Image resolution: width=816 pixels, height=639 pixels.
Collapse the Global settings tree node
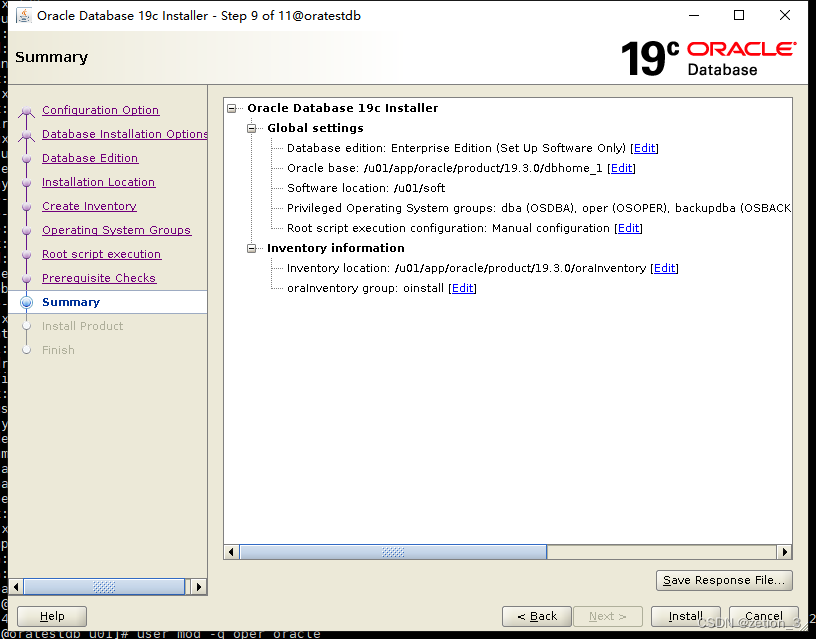point(251,128)
